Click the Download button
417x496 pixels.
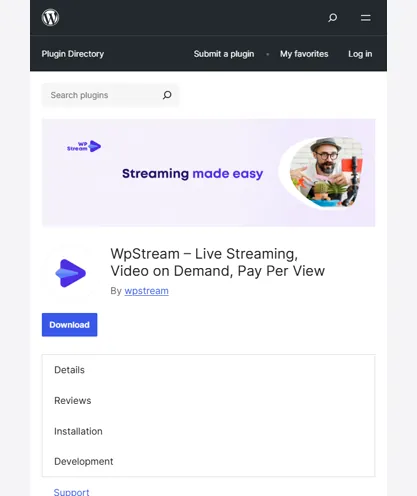69,325
